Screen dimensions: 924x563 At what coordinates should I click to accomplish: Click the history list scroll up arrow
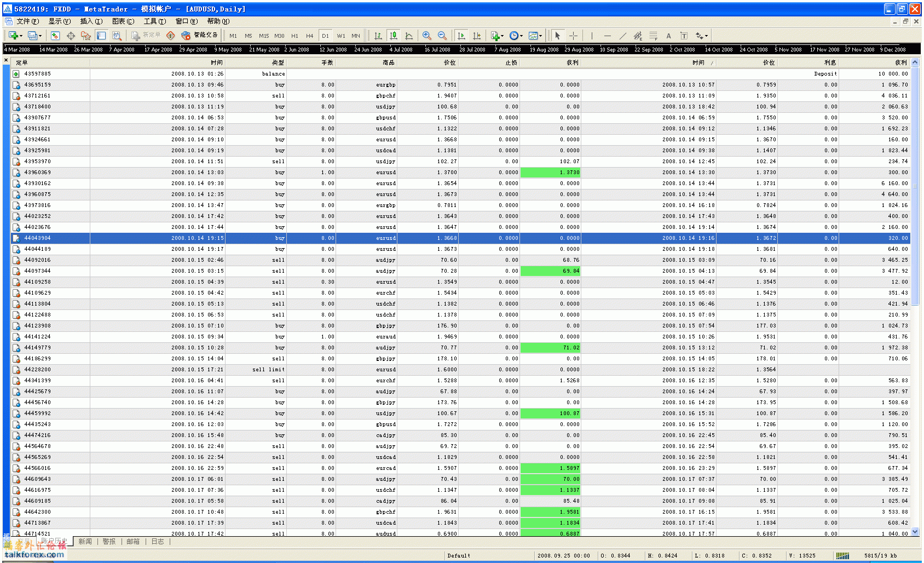(915, 62)
